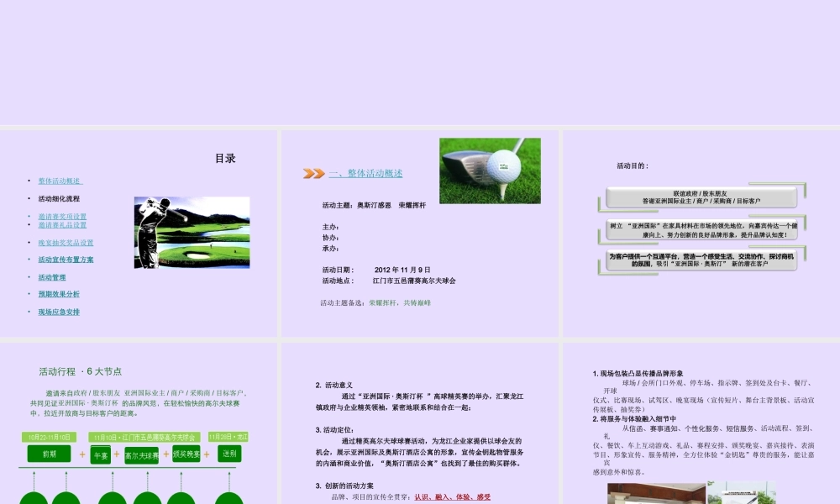Click the 承办： label
The height and width of the screenshot is (504, 840).
click(330, 249)
